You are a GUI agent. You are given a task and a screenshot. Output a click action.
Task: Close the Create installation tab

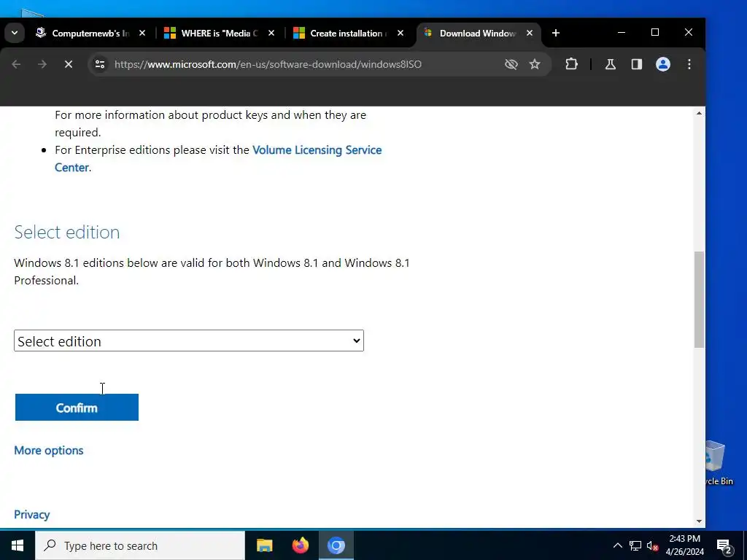[x=400, y=33]
